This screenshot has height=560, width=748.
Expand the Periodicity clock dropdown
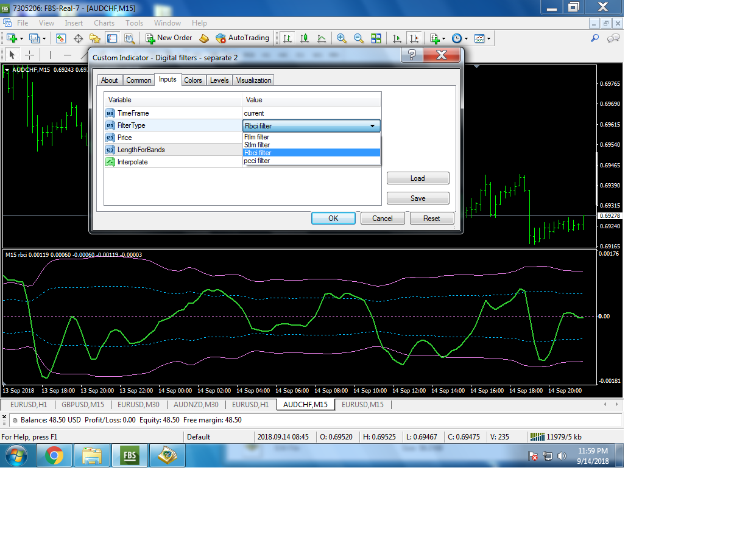(458, 38)
